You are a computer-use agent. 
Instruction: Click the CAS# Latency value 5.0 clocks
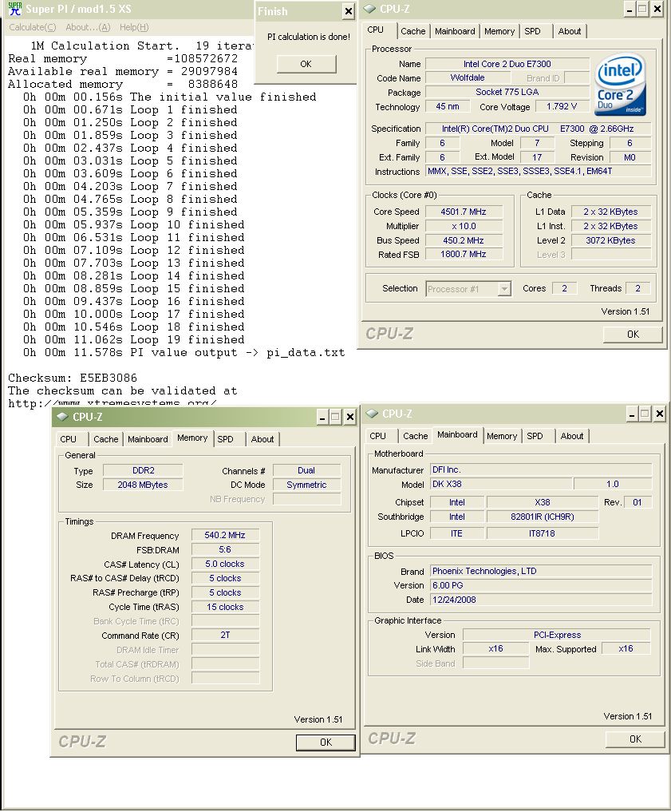[225, 564]
